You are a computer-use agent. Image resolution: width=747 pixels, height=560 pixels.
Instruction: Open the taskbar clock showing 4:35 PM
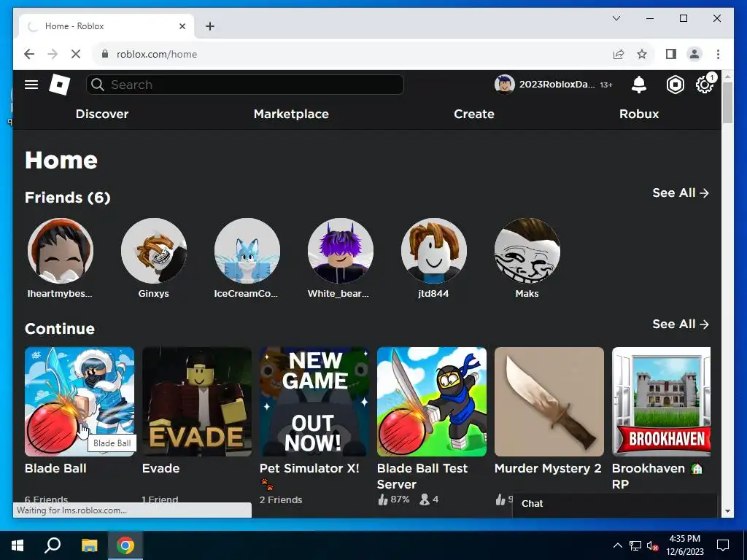pyautogui.click(x=684, y=545)
